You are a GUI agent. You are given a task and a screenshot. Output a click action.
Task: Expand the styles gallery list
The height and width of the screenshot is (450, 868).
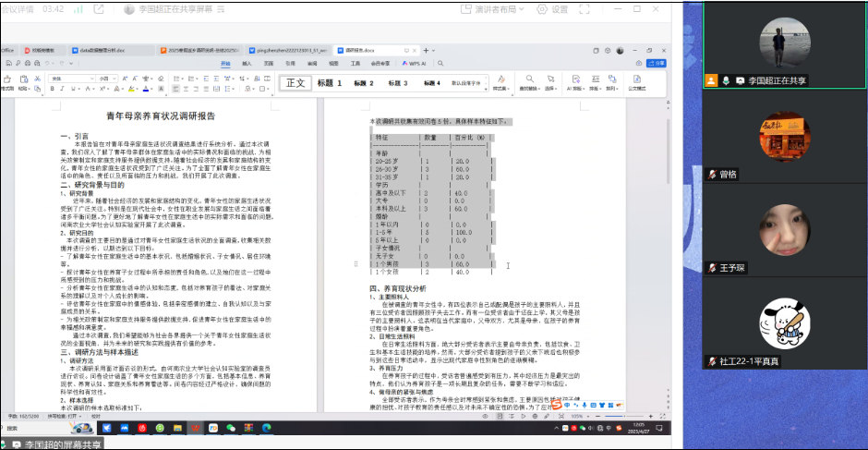pos(487,88)
